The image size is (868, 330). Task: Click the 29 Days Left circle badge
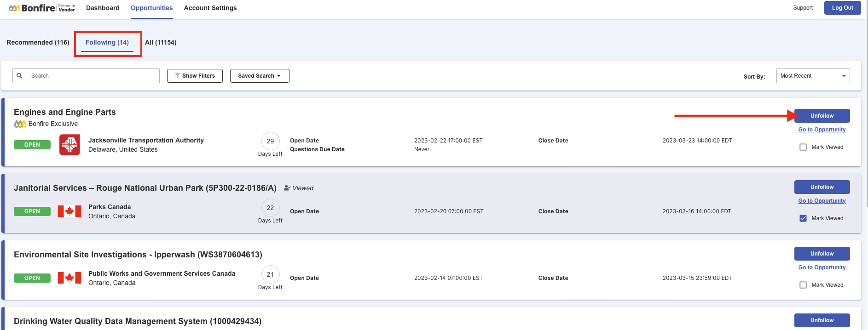click(271, 141)
